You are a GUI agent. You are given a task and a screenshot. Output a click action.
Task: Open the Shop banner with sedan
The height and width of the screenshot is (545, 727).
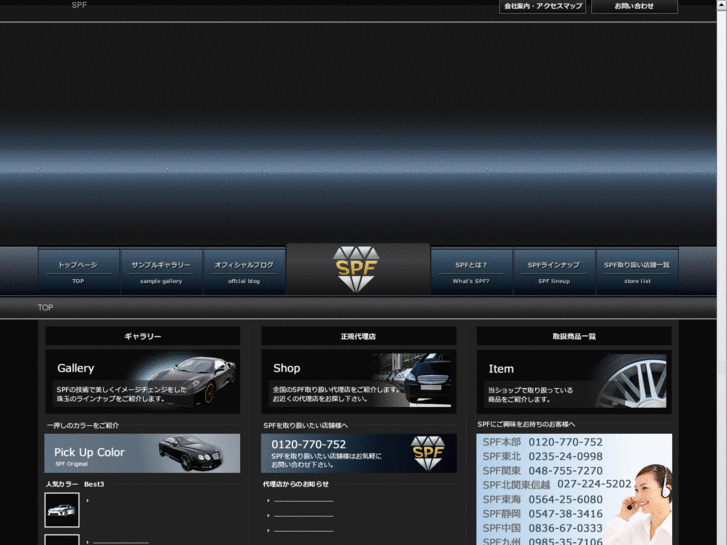tap(359, 381)
